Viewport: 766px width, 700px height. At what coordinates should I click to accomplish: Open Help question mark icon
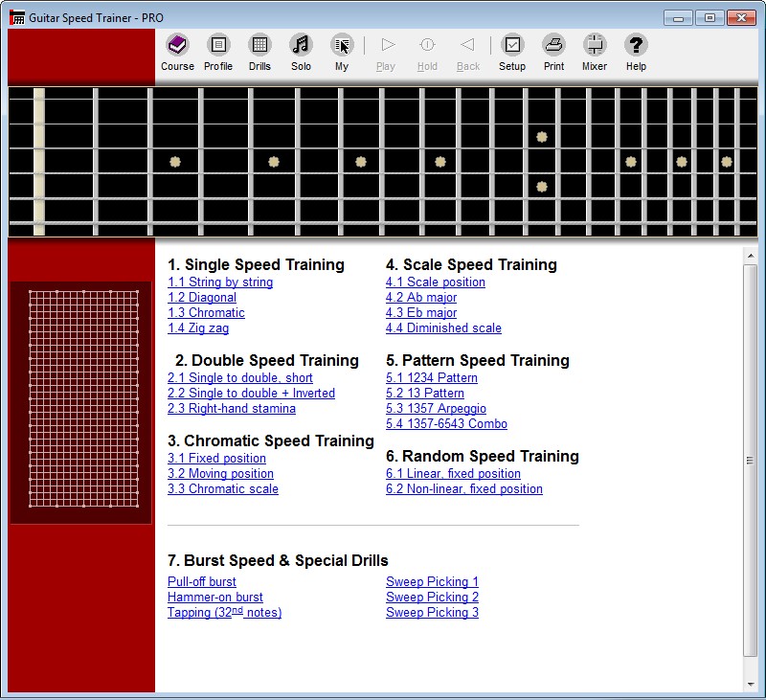point(636,45)
